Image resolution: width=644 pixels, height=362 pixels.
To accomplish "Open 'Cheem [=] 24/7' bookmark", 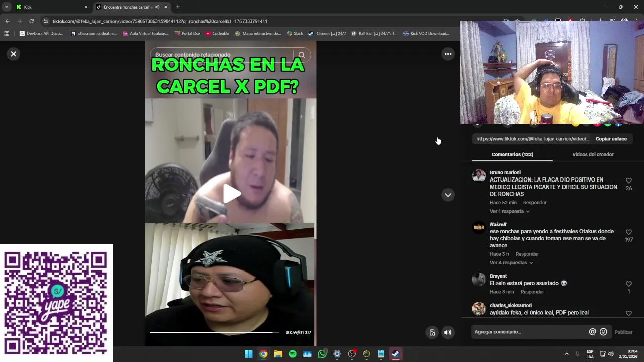I will coord(327,34).
